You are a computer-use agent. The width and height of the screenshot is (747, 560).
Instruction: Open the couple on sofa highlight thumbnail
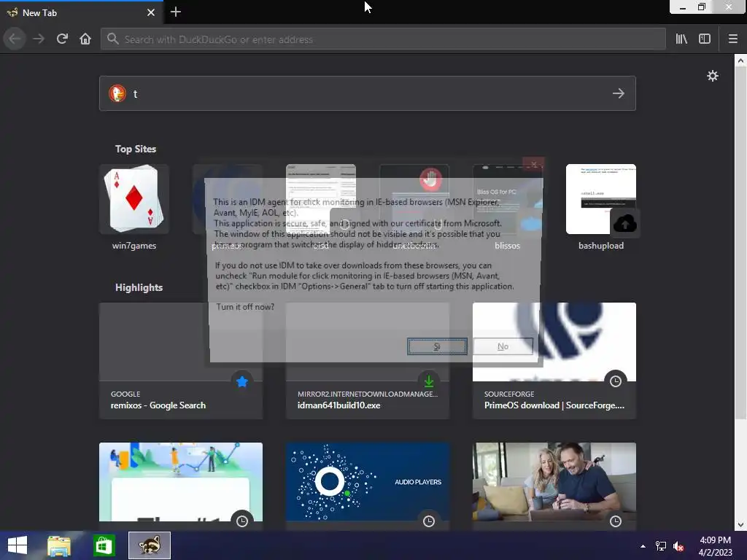pos(554,481)
